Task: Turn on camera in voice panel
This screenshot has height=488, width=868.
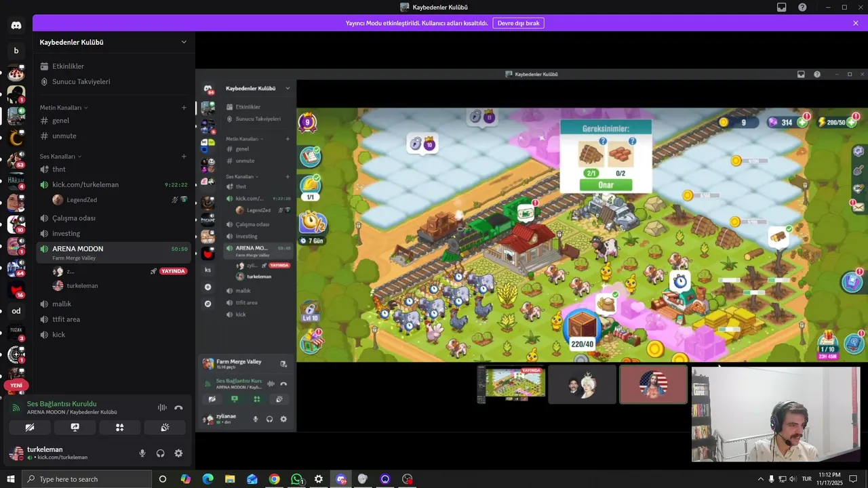Action: point(30,428)
